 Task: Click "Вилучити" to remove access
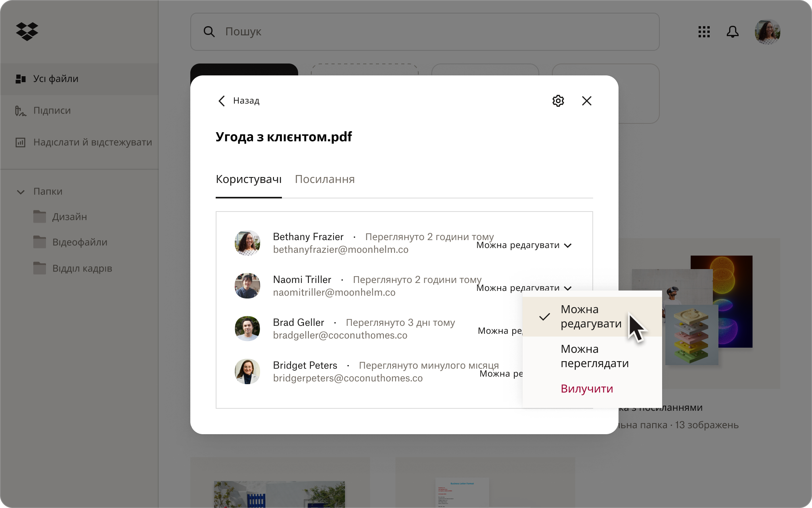(x=587, y=389)
